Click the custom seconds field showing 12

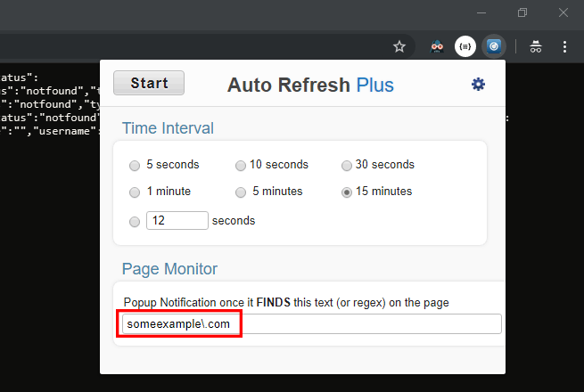(177, 220)
